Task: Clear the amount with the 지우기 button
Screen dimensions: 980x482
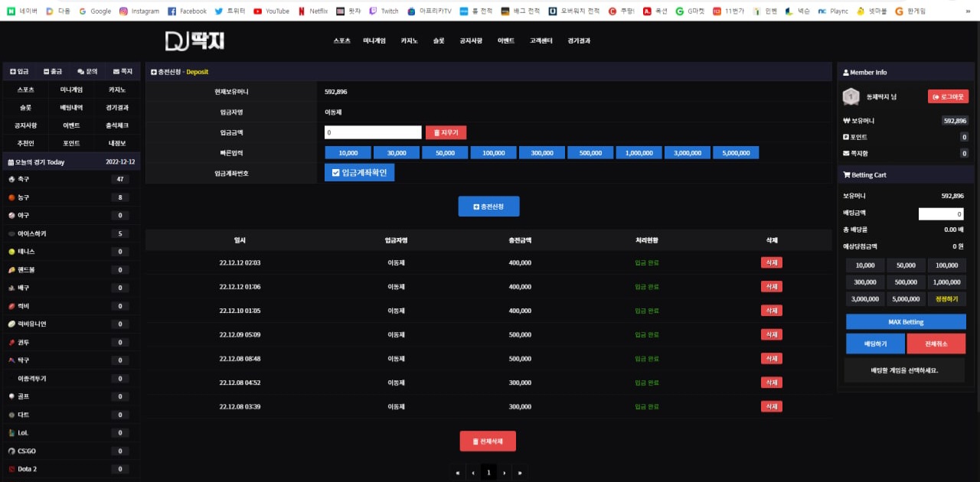Action: 446,132
